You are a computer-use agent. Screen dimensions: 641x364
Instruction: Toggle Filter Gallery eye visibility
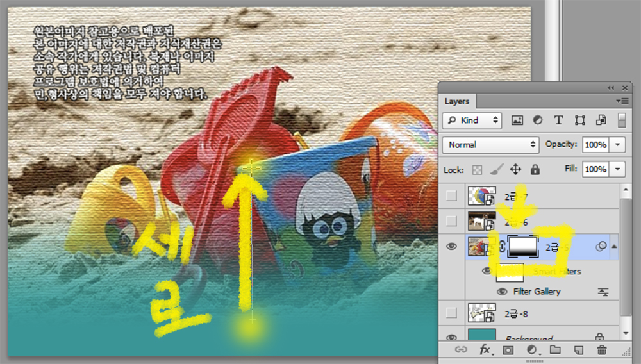coord(502,292)
